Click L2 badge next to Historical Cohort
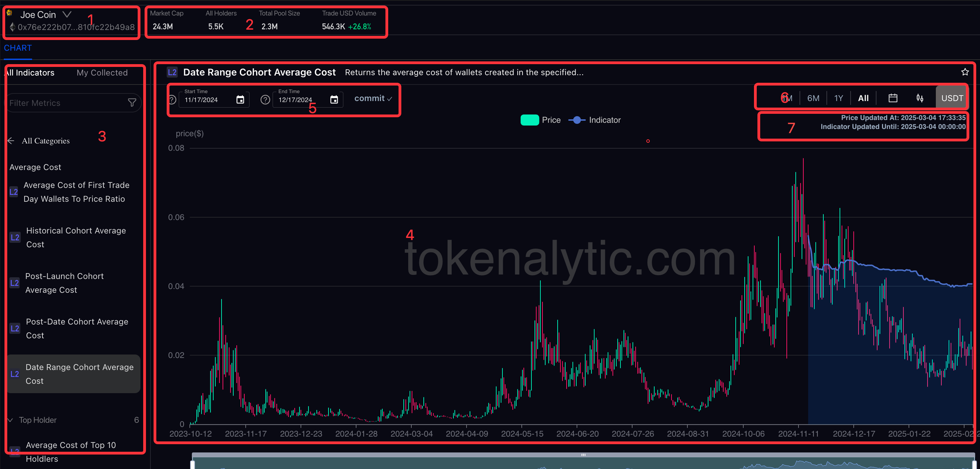 pos(15,238)
